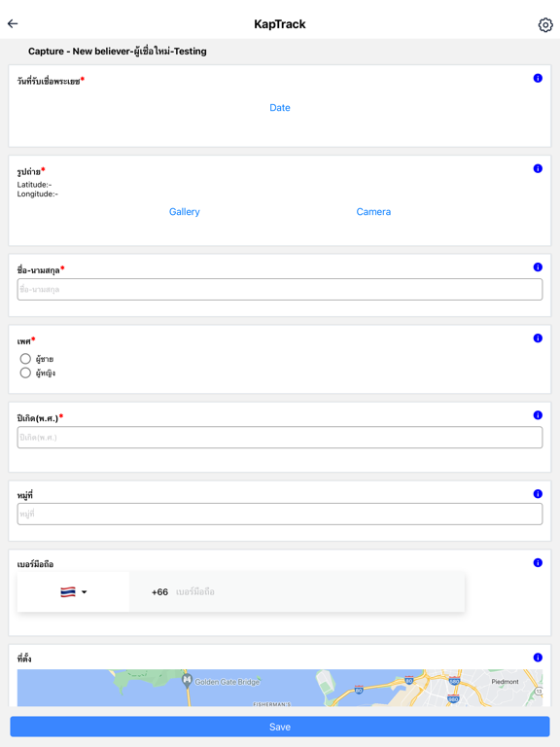Click Golden Gate Bridge marker on map
Screen dimensions: 560x747
tap(187, 680)
